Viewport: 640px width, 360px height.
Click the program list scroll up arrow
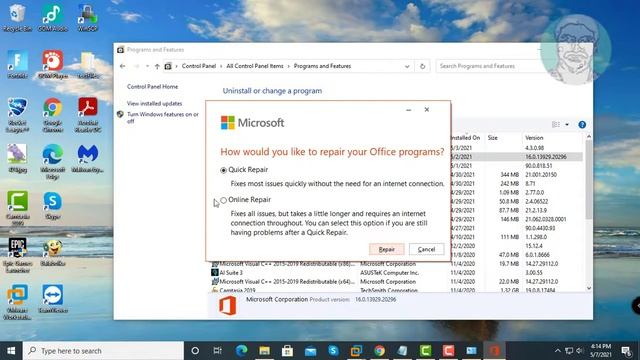click(589, 137)
